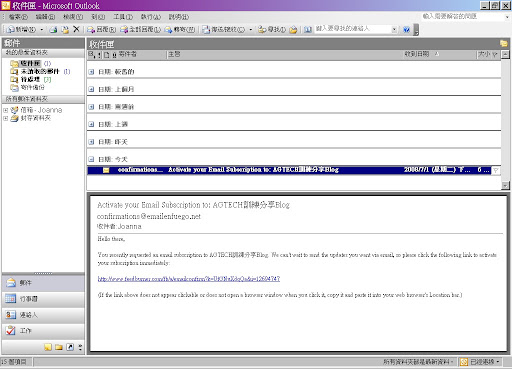512x369 pixels.
Task: Click the 'All Mail Folders' section header
Action: coord(43,99)
